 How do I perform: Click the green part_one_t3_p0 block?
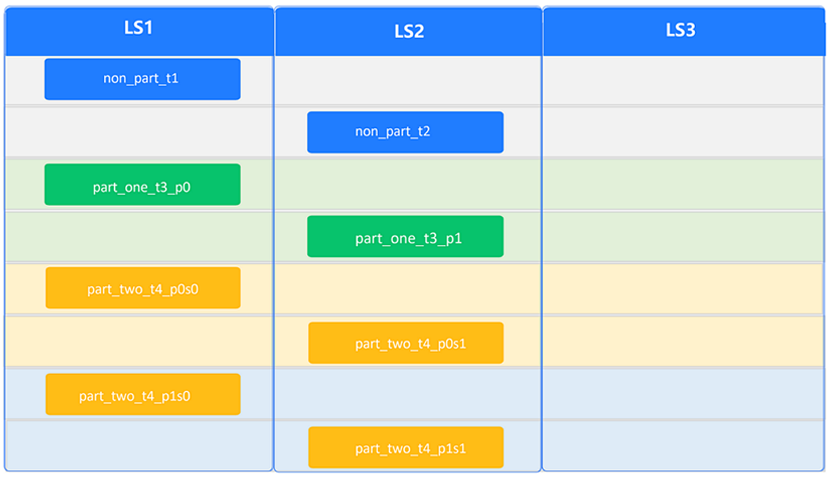pyautogui.click(x=142, y=184)
